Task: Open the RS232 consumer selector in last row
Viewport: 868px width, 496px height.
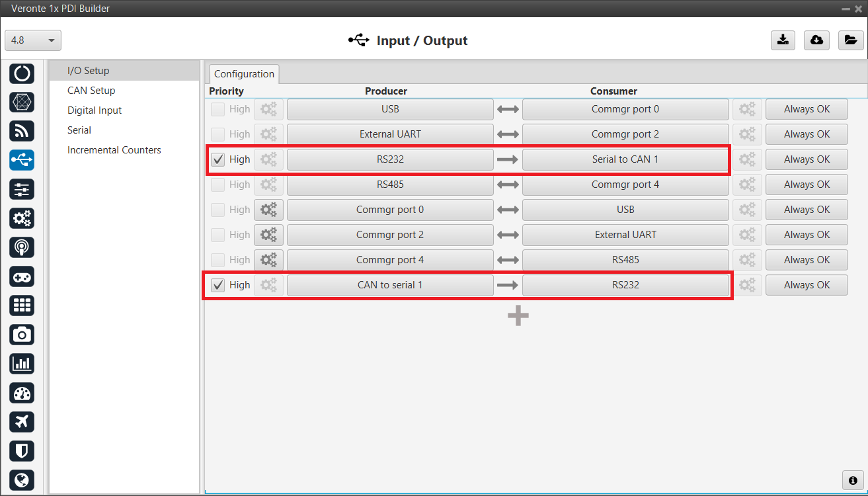Action: [x=625, y=285]
